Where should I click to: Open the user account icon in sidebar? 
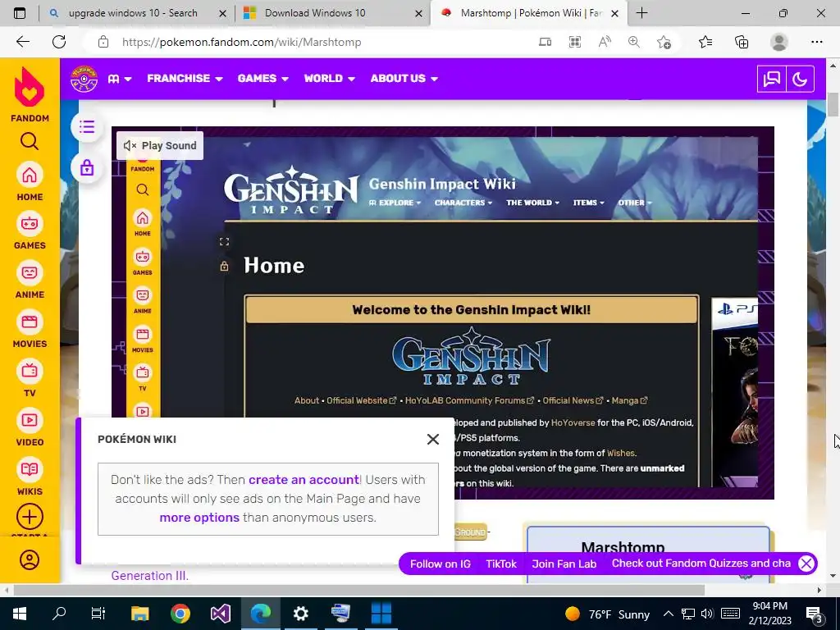[30, 559]
